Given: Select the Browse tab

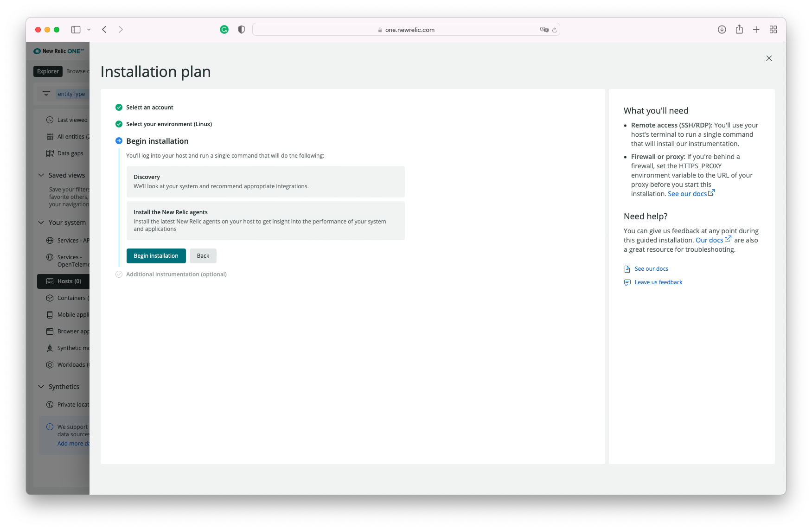Looking at the screenshot, I should [x=77, y=71].
